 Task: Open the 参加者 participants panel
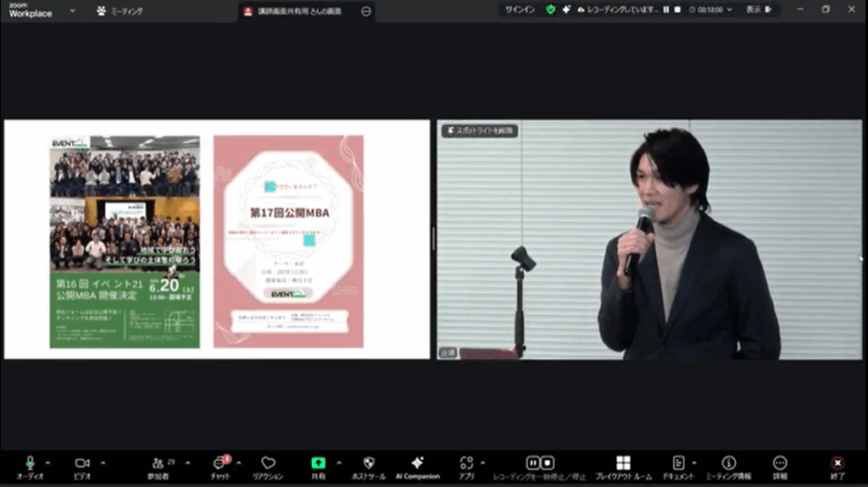pos(159,463)
